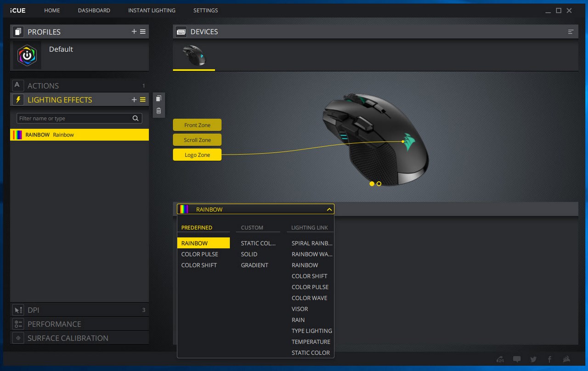Open the chat feedback icon in footer
The image size is (588, 371).
click(x=517, y=359)
